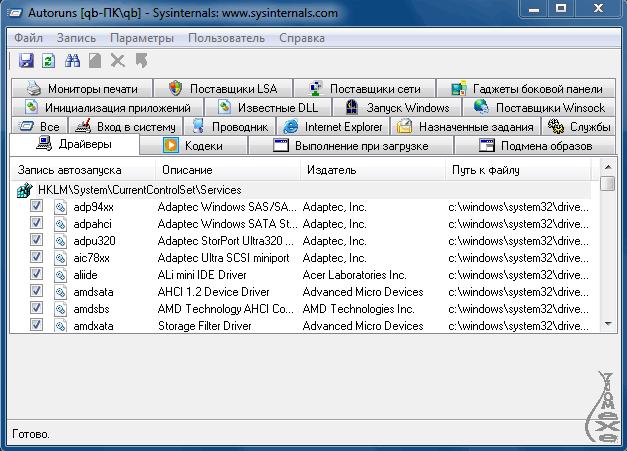The width and height of the screenshot is (627, 451).
Task: Open the Подмена образов tab
Action: [535, 146]
